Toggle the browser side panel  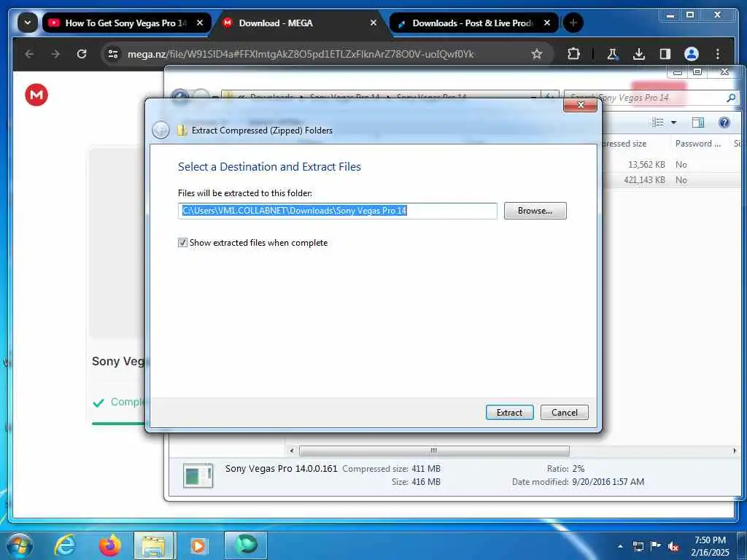pos(665,54)
